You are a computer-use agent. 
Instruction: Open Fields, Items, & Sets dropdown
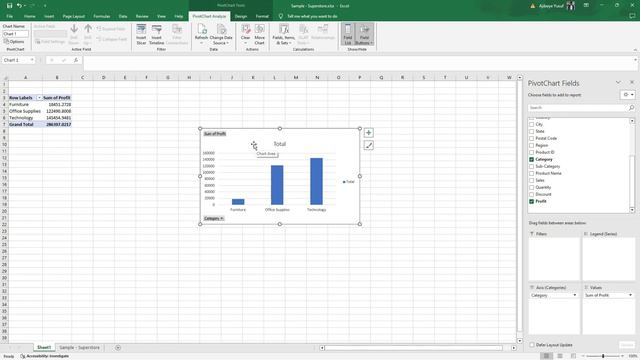(x=283, y=40)
